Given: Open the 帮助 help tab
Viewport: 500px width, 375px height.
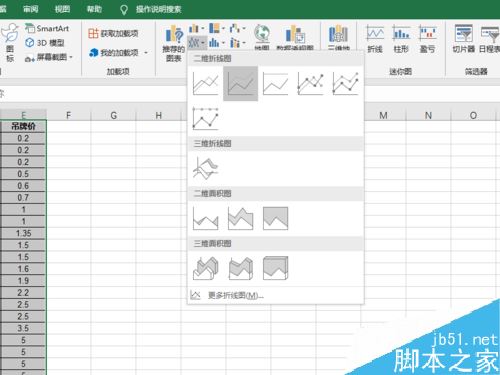Looking at the screenshot, I should pyautogui.click(x=94, y=9).
